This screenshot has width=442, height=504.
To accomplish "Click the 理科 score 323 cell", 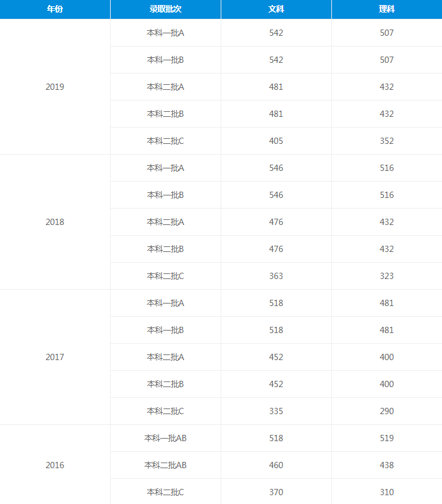I will [x=387, y=276].
